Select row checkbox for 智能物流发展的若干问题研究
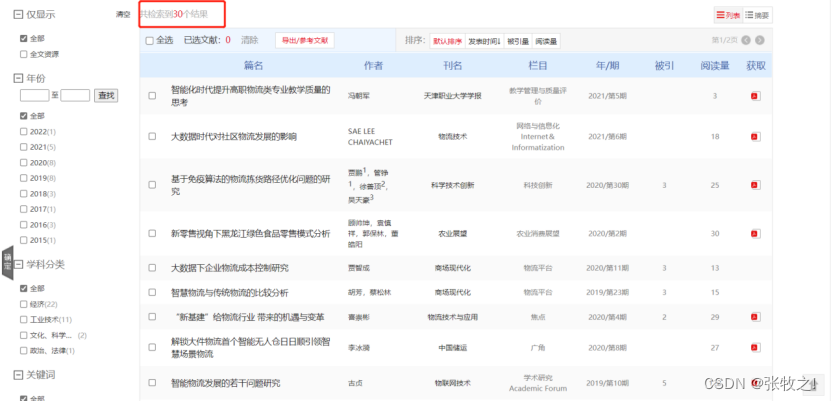The image size is (831, 401). pyautogui.click(x=152, y=382)
